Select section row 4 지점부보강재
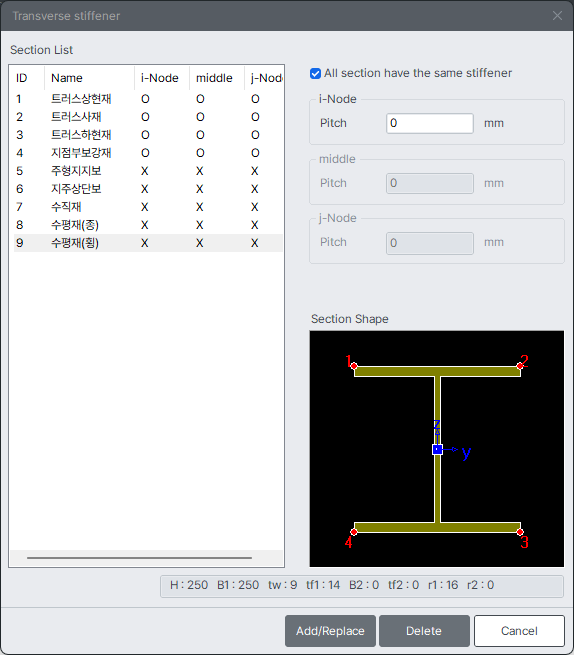The width and height of the screenshot is (574, 655). (148, 153)
